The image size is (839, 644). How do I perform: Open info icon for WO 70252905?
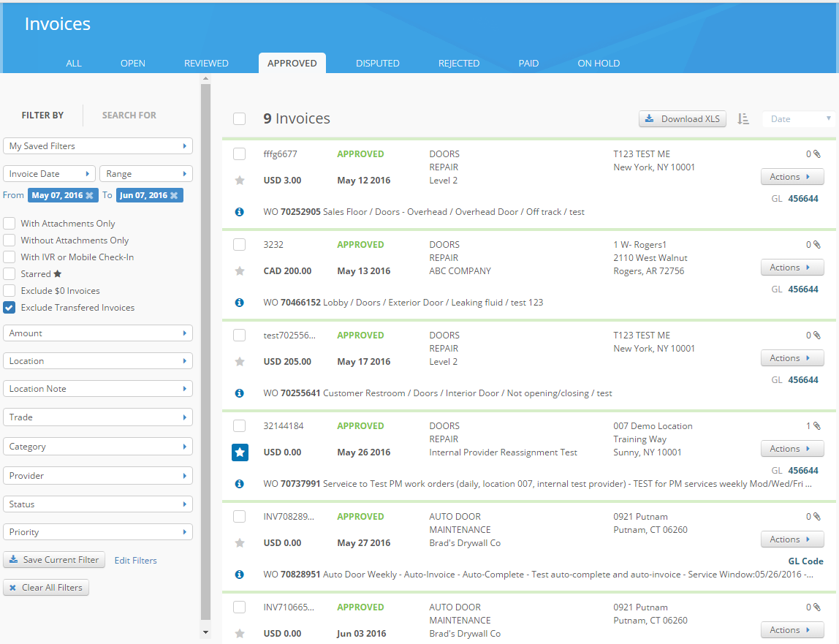click(x=240, y=212)
